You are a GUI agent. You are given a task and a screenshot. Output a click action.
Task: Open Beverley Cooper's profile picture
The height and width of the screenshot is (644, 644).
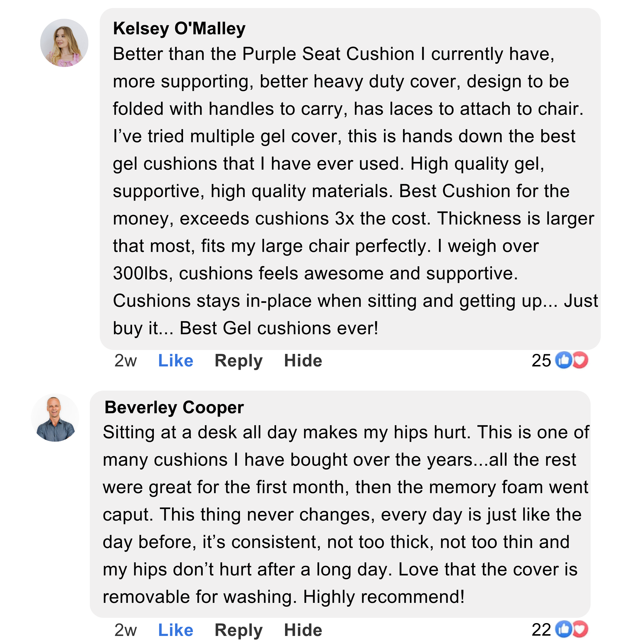click(55, 418)
